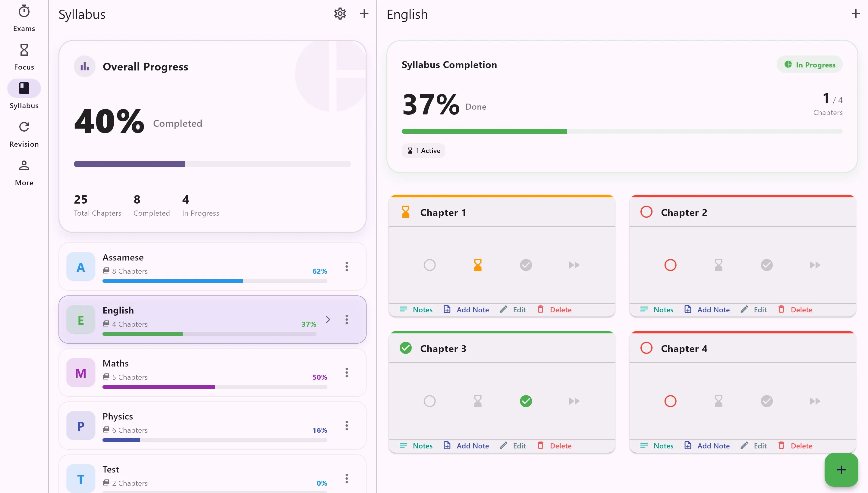This screenshot has width=868, height=493.
Task: Select the Maths subject card
Action: click(x=212, y=373)
